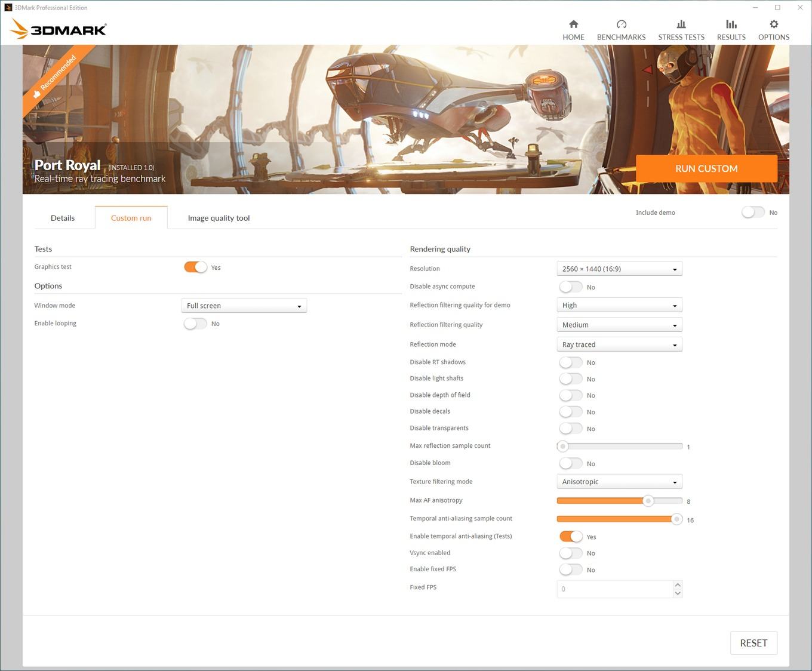
Task: Select the Custom run tab
Action: (131, 218)
